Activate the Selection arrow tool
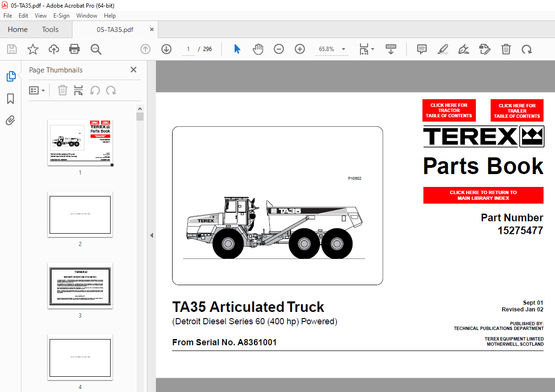This screenshot has height=392, width=555. tap(237, 49)
